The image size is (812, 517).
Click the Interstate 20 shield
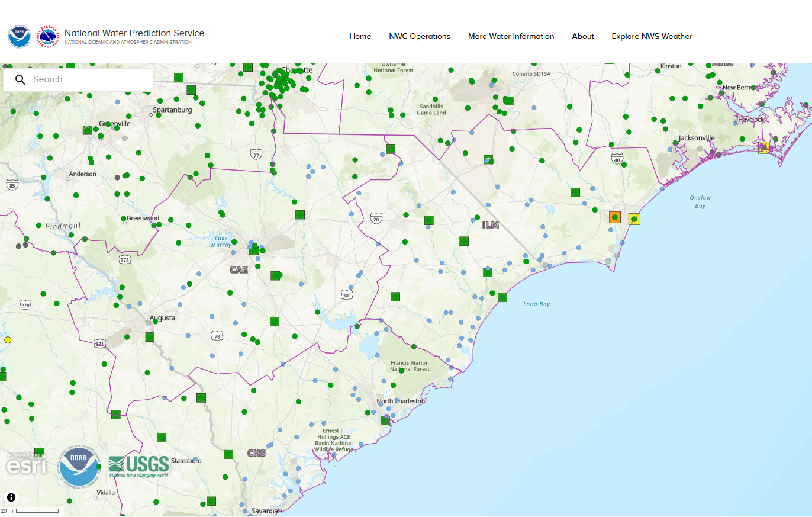coord(376,219)
